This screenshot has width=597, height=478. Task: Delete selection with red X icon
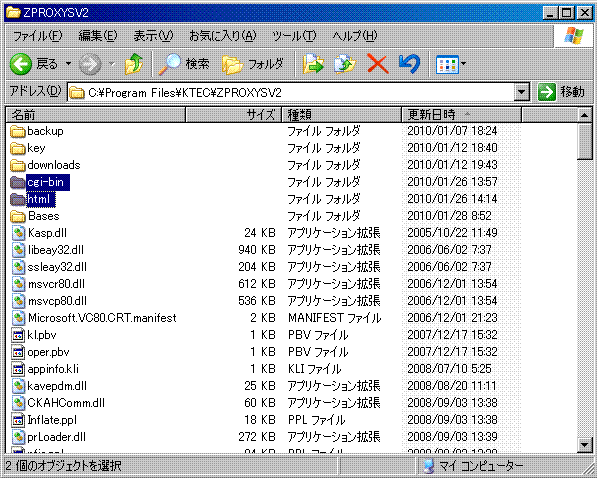[x=378, y=64]
